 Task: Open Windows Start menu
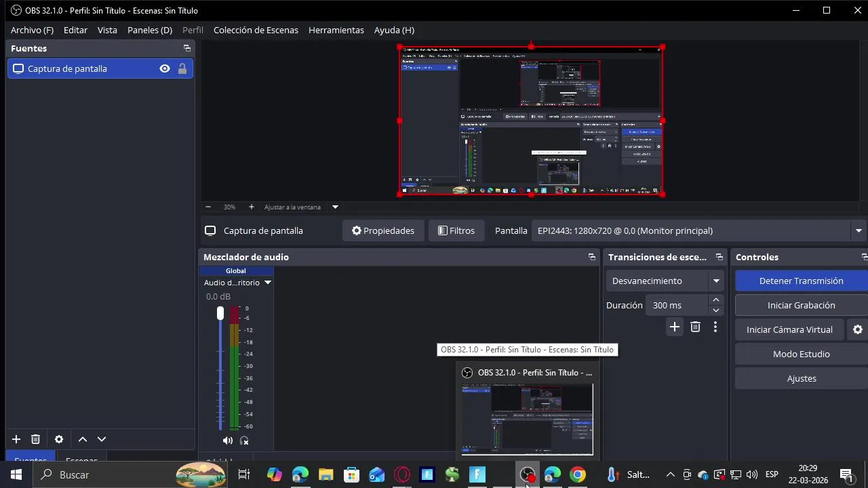(16, 474)
